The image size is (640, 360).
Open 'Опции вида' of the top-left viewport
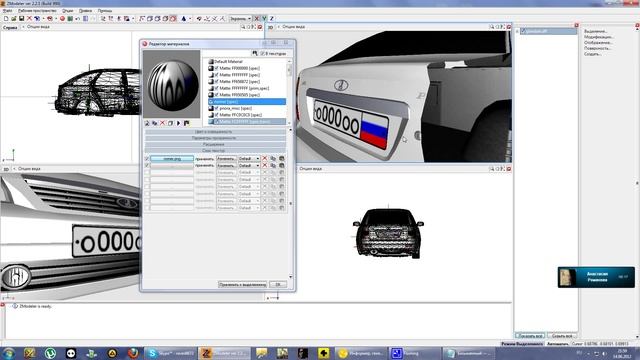pos(38,27)
